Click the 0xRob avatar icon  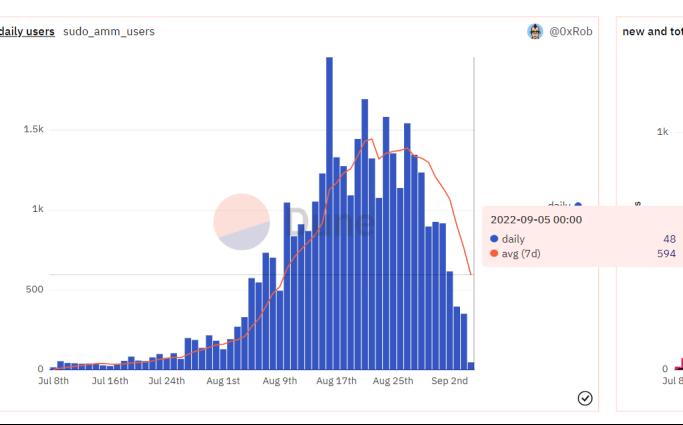coord(535,32)
